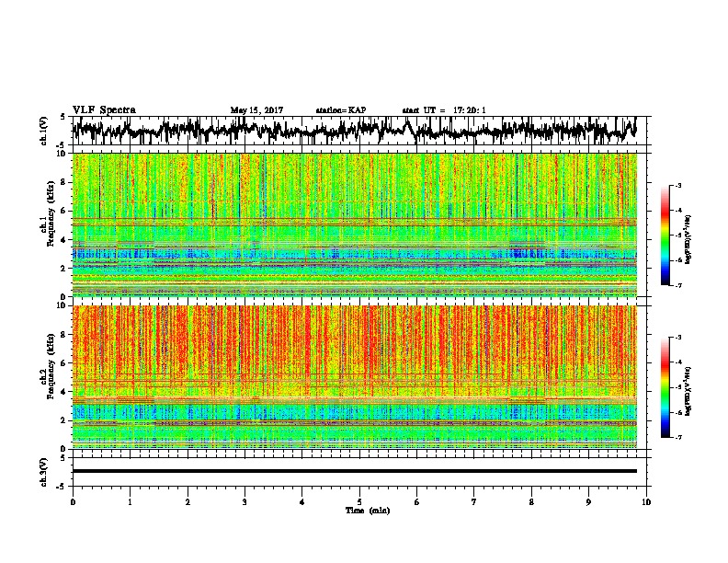Click the "start UT = 17:20: 1" header text
Image resolution: width=728 pixels, height=563 pixels.
click(444, 110)
